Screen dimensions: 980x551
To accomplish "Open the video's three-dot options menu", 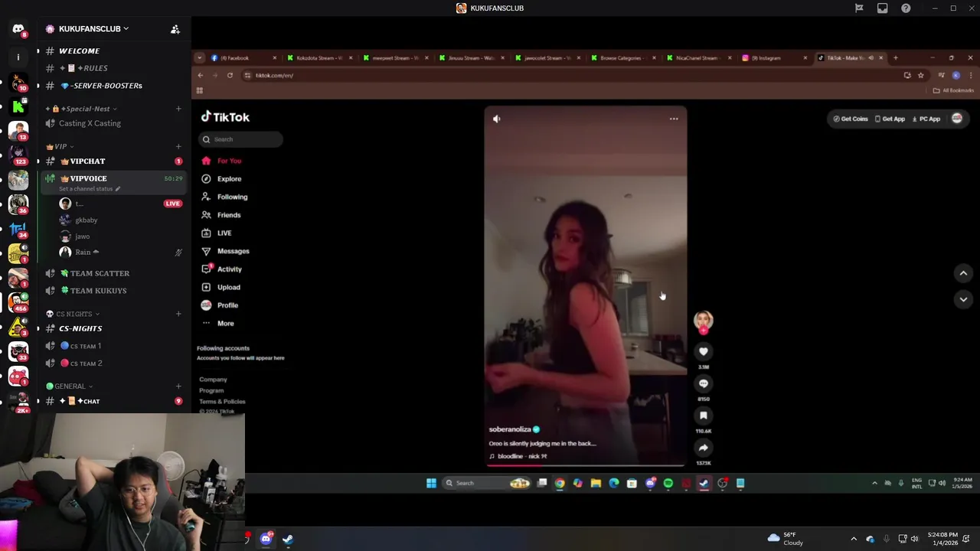I will pos(674,119).
